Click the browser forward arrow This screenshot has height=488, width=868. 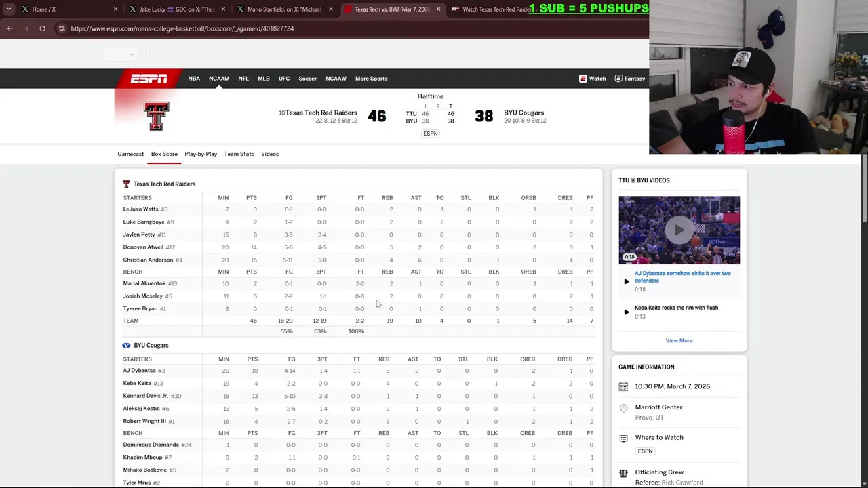pos(26,28)
